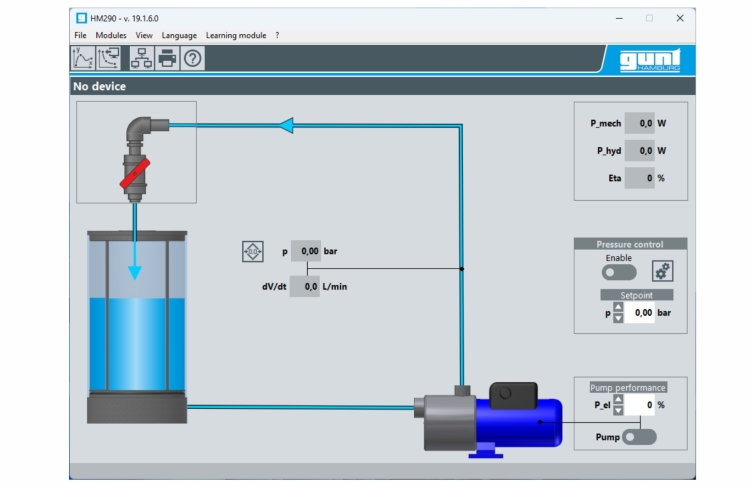Click the Eta efficiency value display

640,178
